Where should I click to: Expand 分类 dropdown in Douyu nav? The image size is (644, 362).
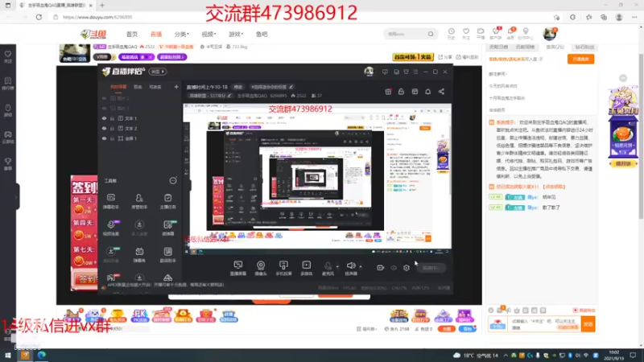click(x=182, y=34)
